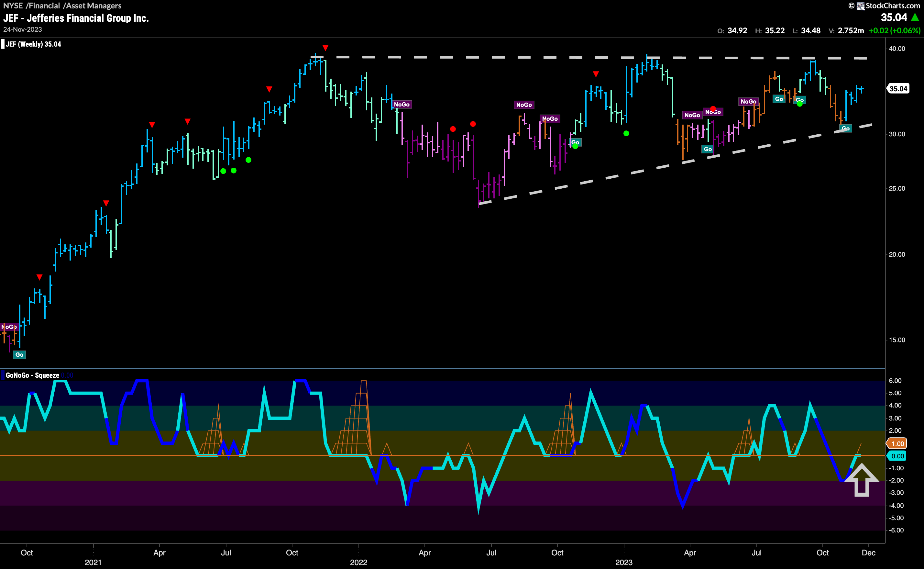Click the red triangle above the late-2022 price bars

click(596, 74)
